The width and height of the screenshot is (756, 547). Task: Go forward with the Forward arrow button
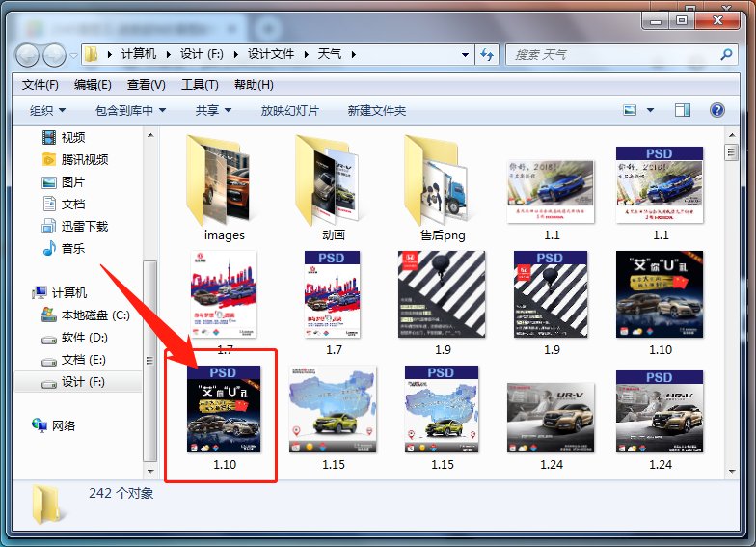[54, 55]
